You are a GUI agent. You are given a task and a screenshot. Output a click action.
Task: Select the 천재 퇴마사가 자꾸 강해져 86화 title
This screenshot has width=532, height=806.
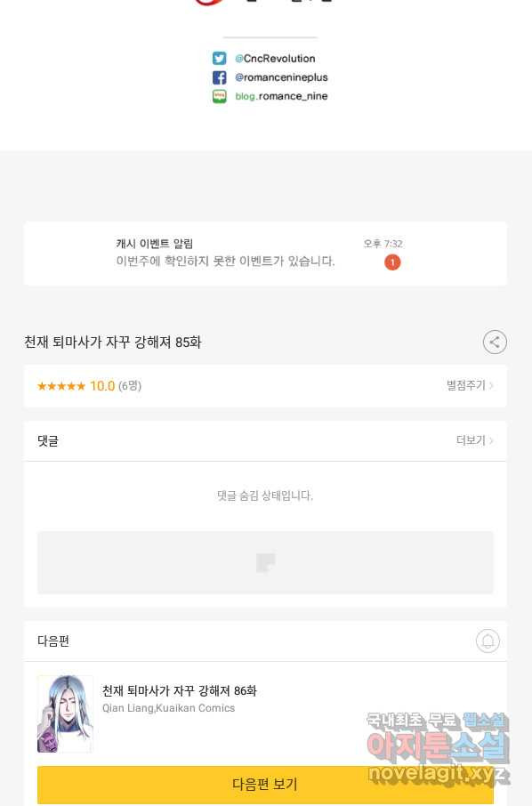(x=180, y=690)
